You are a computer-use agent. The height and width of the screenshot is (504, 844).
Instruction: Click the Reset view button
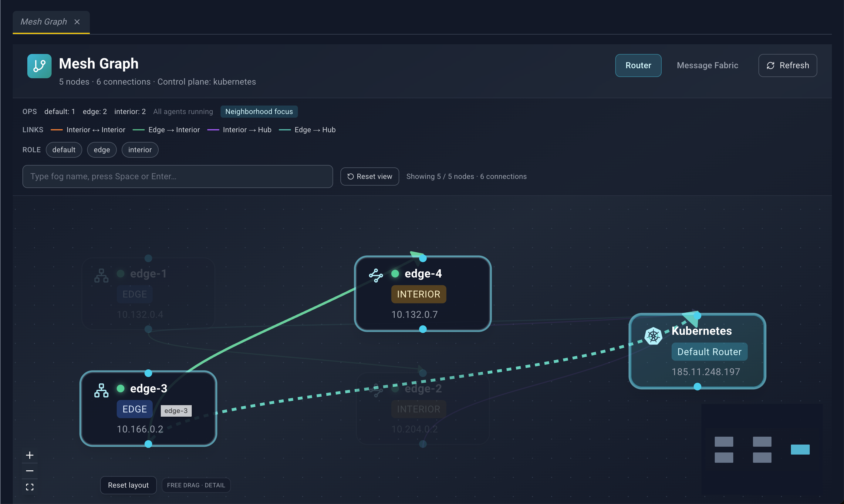(370, 176)
